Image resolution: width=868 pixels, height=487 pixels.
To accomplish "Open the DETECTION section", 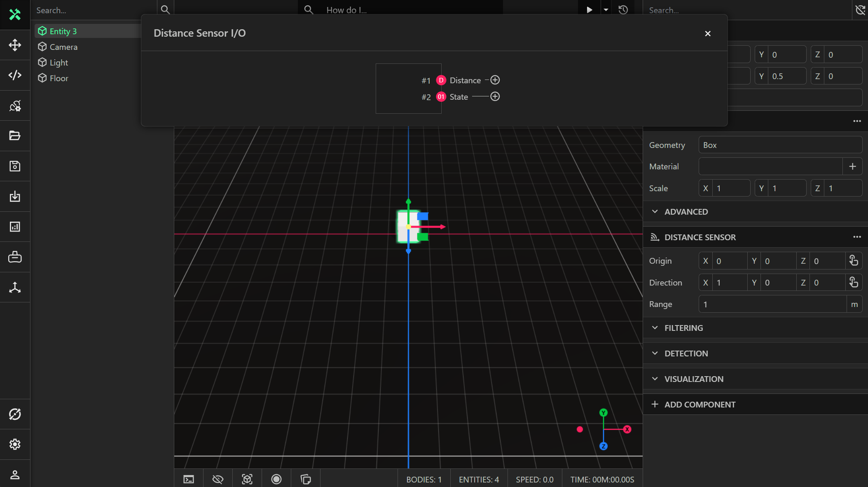I will (x=686, y=353).
